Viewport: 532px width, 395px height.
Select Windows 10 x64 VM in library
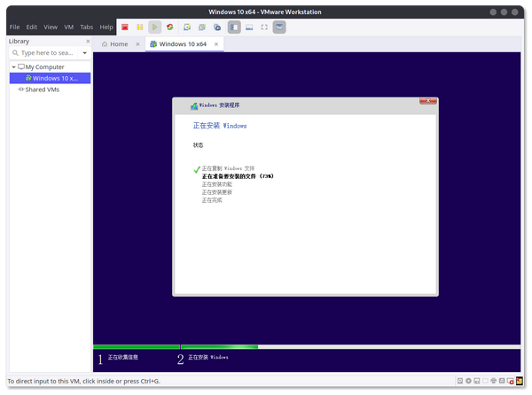51,78
